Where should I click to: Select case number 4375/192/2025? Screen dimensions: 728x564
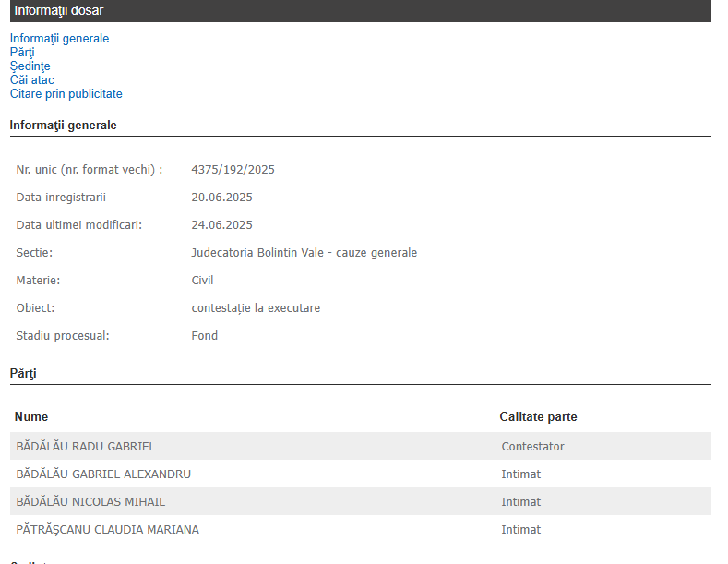coord(233,170)
